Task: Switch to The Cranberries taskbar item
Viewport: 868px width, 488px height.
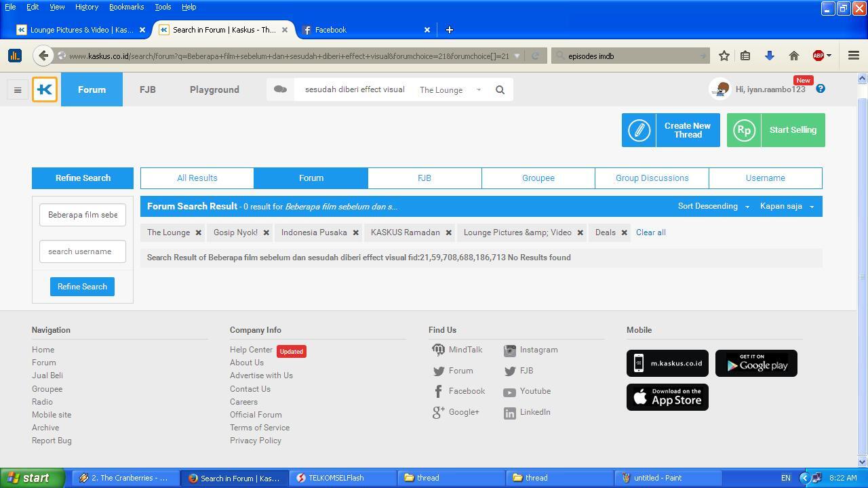Action: [x=126, y=478]
